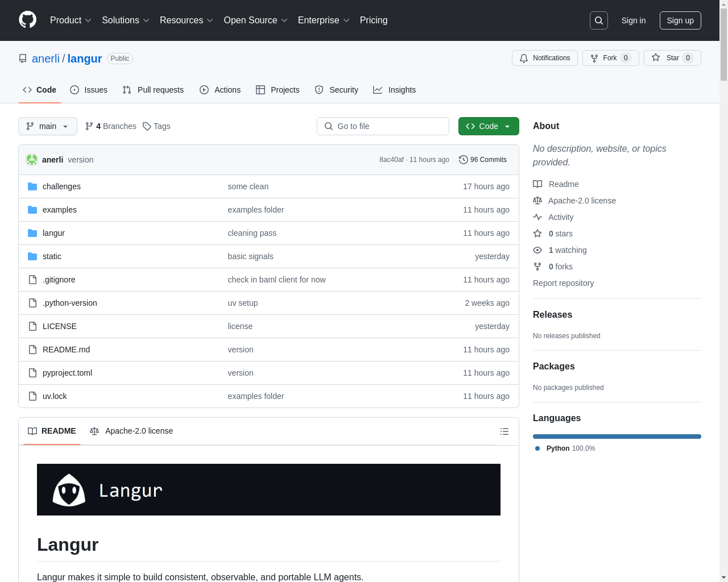This screenshot has width=728, height=582.
Task: Click the examples folder icon
Action: pos(32,210)
